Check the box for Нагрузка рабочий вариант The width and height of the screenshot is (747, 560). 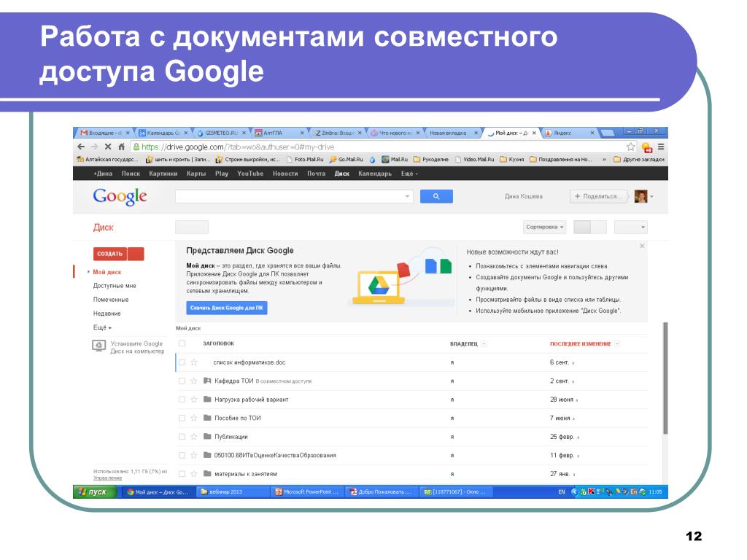182,400
